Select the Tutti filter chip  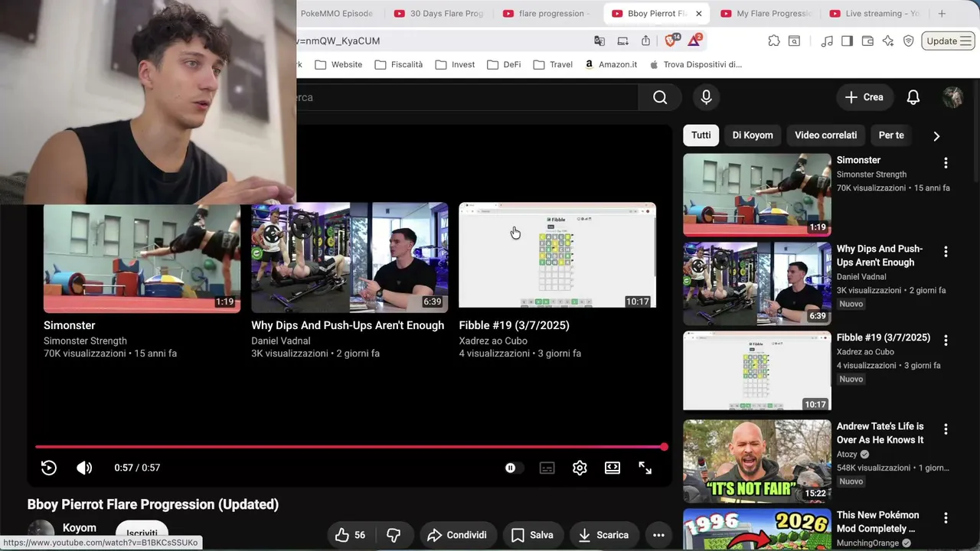click(x=701, y=135)
